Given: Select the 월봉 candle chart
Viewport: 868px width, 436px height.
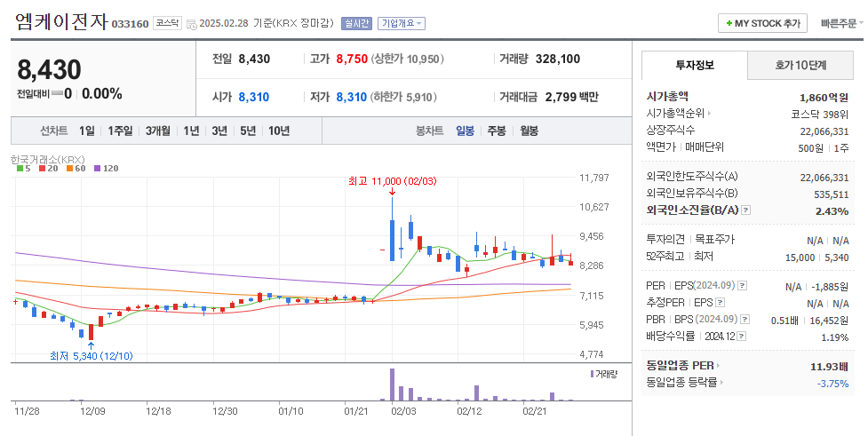Looking at the screenshot, I should coord(530,131).
